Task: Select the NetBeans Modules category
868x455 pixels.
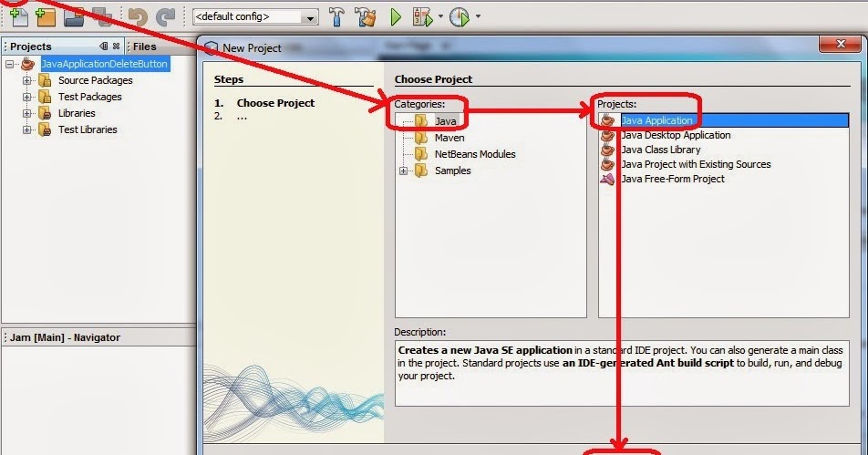Action: (x=475, y=154)
